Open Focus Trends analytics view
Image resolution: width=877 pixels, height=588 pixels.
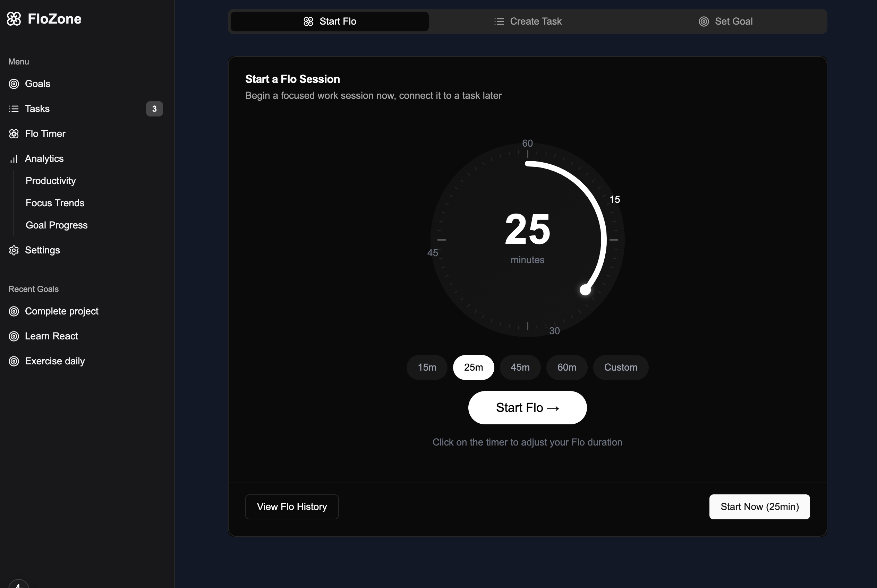pyautogui.click(x=55, y=203)
